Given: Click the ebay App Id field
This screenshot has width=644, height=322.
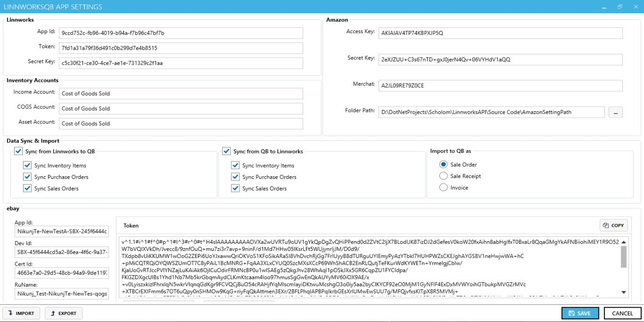Looking at the screenshot, I should pos(61,232).
